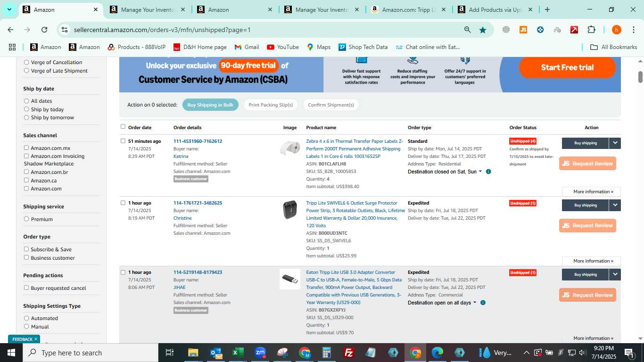Check the Amazon.ca sales channel

coord(26,181)
